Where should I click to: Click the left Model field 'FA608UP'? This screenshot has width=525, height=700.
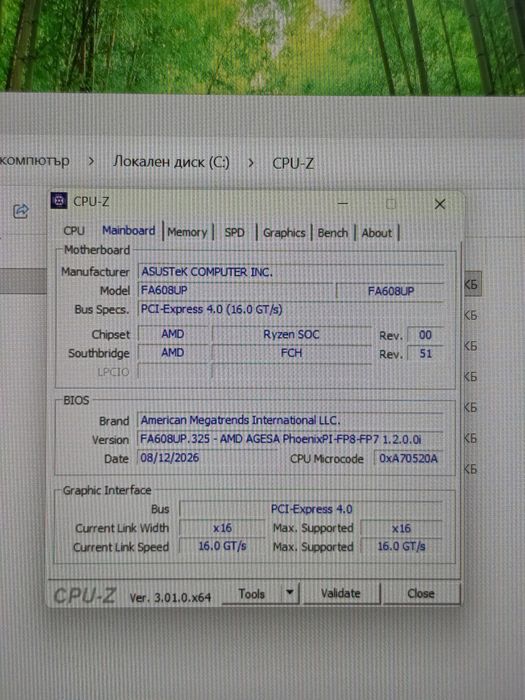tap(235, 291)
